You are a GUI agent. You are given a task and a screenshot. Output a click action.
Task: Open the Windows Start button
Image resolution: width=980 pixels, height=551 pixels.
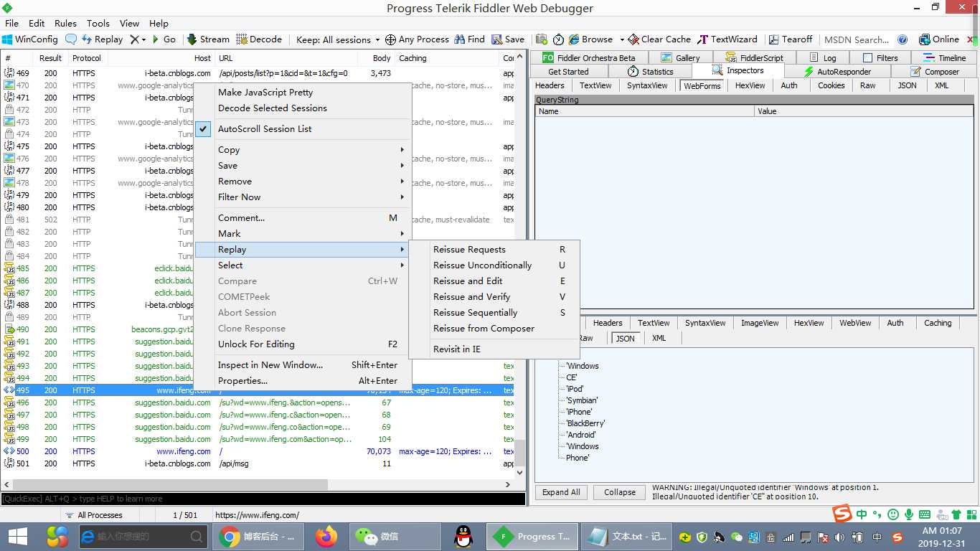tap(17, 537)
